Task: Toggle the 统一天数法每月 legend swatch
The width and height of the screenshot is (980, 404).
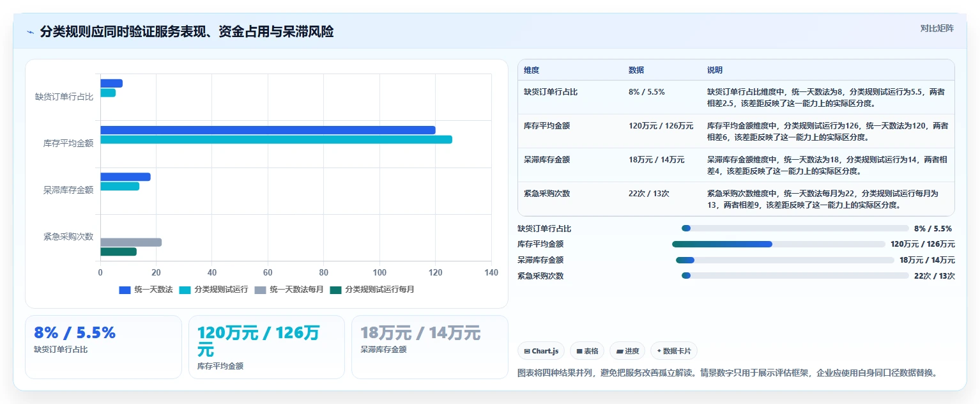Action: point(260,290)
